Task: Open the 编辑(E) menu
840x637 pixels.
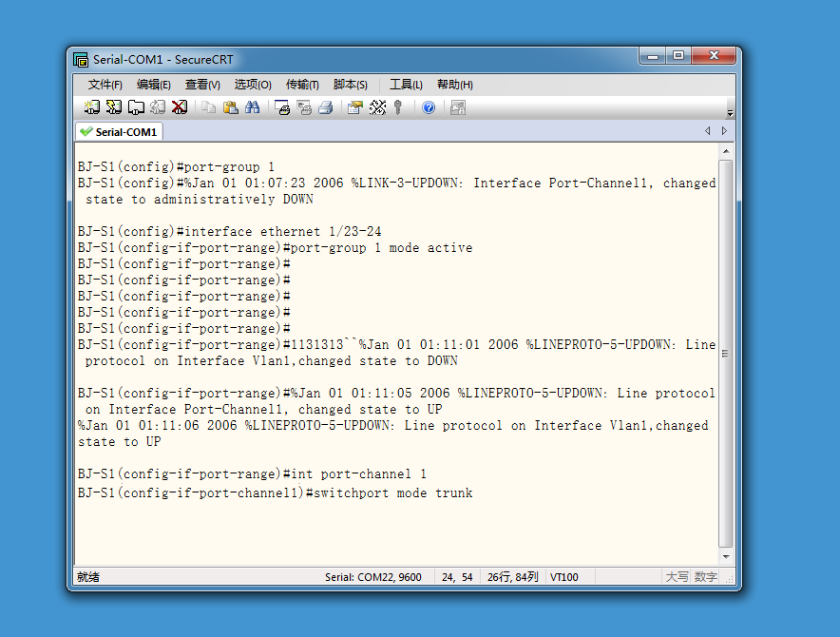Action: tap(154, 85)
